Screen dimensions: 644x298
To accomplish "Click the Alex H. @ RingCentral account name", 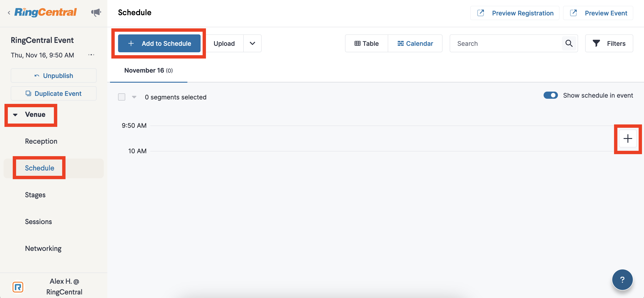I will point(64,287).
